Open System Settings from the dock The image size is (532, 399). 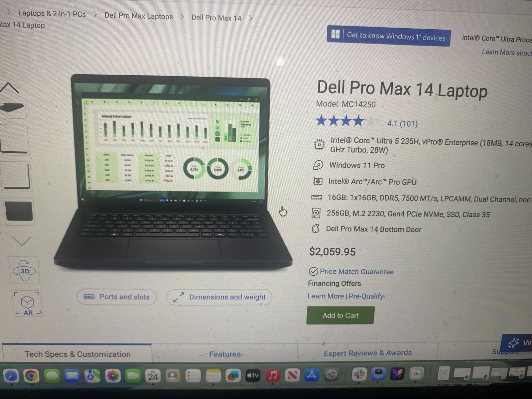[331, 375]
